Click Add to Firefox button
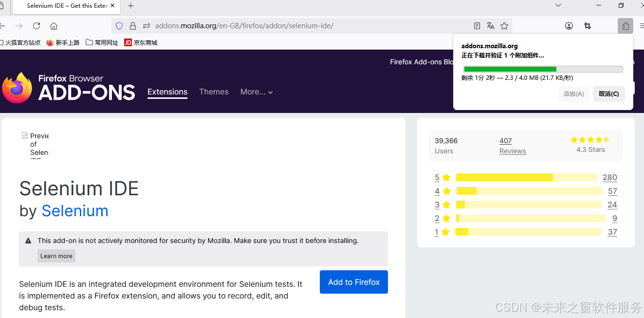The height and width of the screenshot is (318, 644). pos(354,282)
